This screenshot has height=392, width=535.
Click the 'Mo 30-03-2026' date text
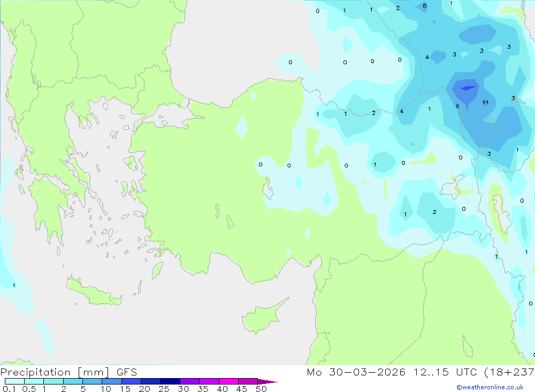356,372
